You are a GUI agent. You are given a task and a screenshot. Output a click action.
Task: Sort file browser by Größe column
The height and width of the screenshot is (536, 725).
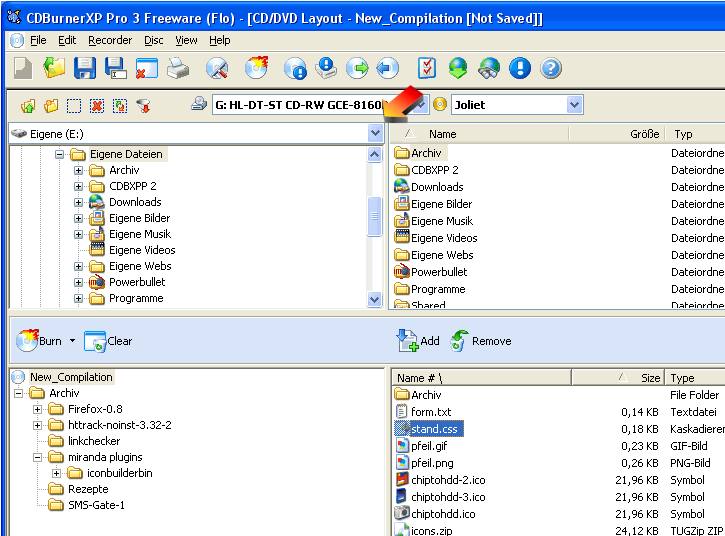617,134
